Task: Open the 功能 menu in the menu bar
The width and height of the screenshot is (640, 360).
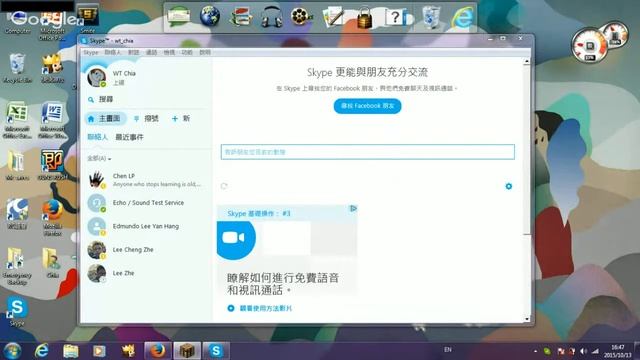Action: click(x=187, y=53)
